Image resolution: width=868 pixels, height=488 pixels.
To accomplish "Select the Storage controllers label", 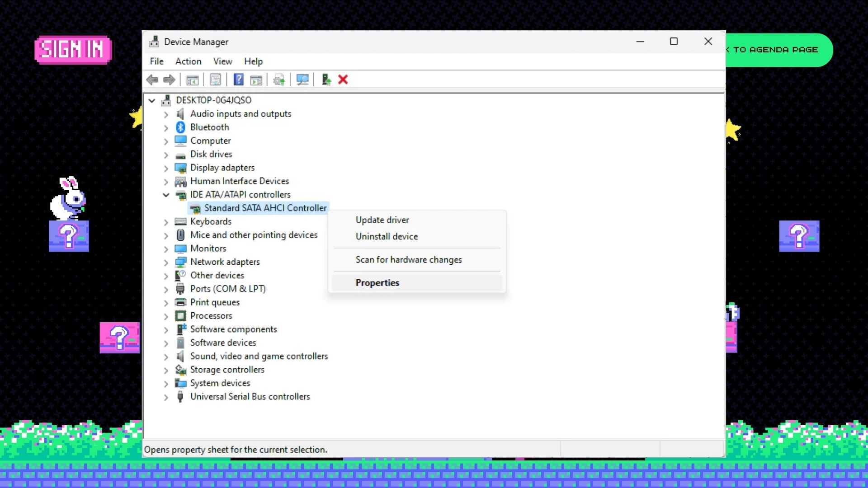I will (227, 370).
